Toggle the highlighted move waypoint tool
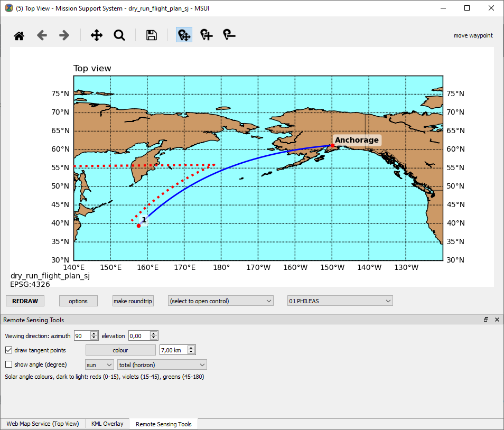The image size is (504, 430). tap(183, 34)
